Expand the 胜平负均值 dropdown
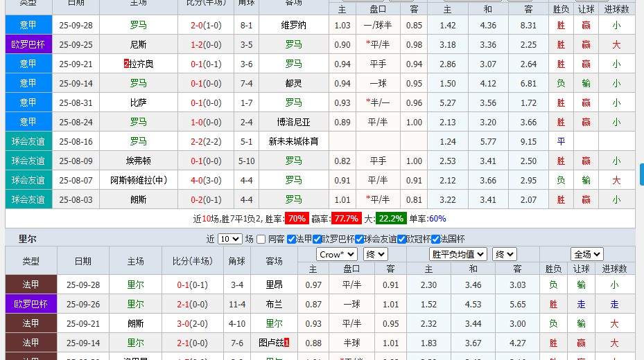The height and width of the screenshot is (360, 644). click(458, 254)
